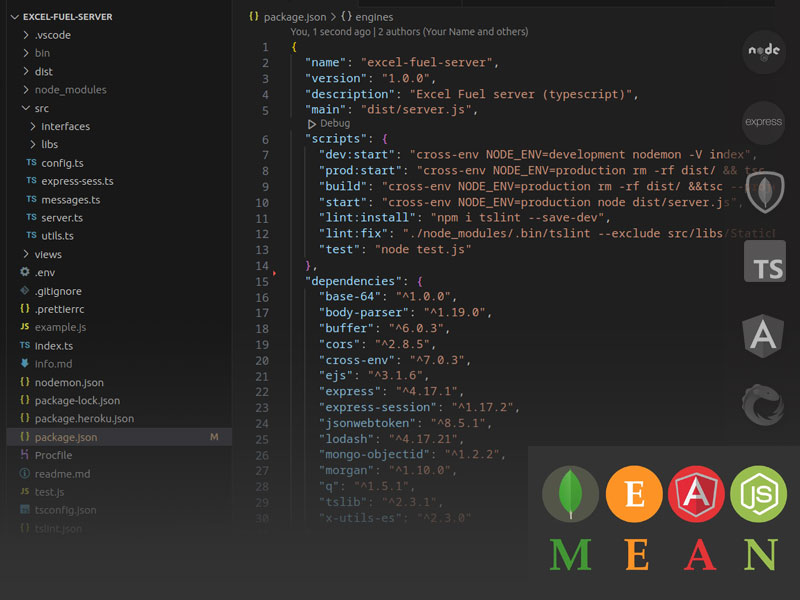
Task: Expand the views folder
Action: click(48, 254)
